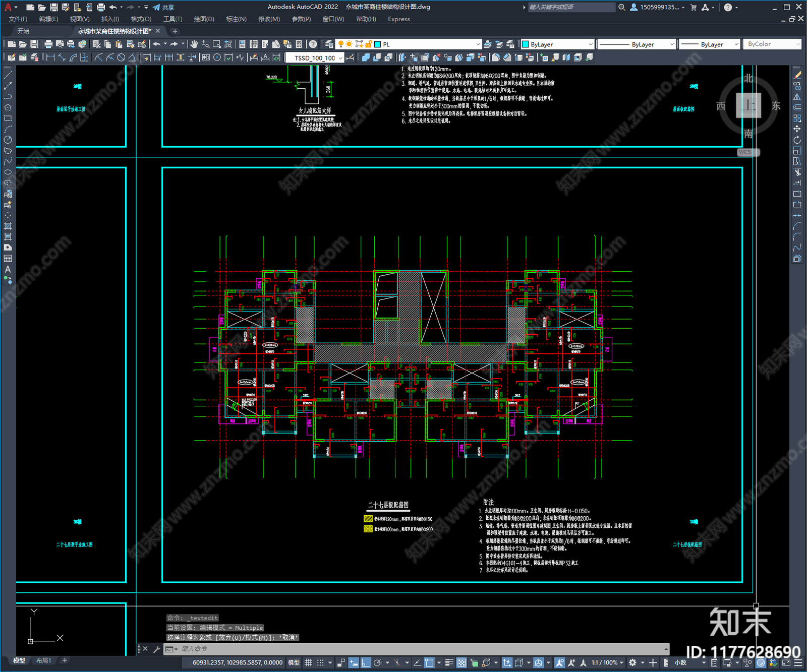Select the Line draw tool
Screen dimensions: 807x672
point(8,75)
